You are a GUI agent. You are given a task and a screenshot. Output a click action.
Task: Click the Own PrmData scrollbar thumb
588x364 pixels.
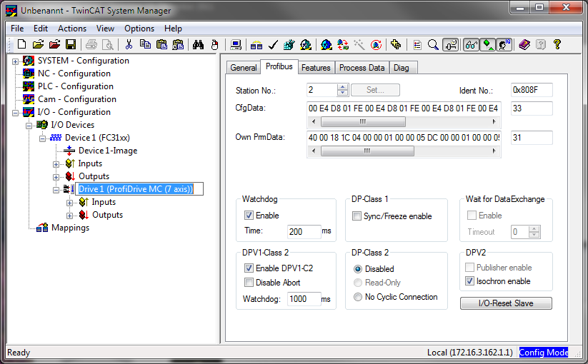click(367, 151)
